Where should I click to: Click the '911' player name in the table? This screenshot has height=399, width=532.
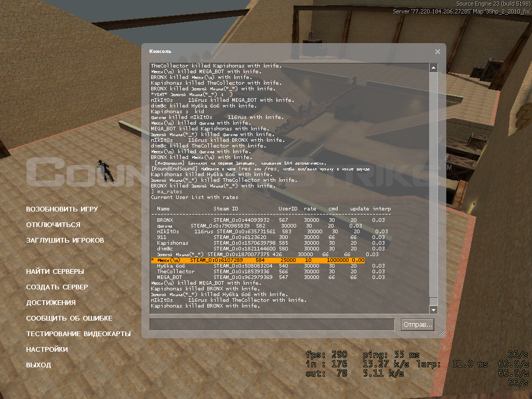(162, 237)
